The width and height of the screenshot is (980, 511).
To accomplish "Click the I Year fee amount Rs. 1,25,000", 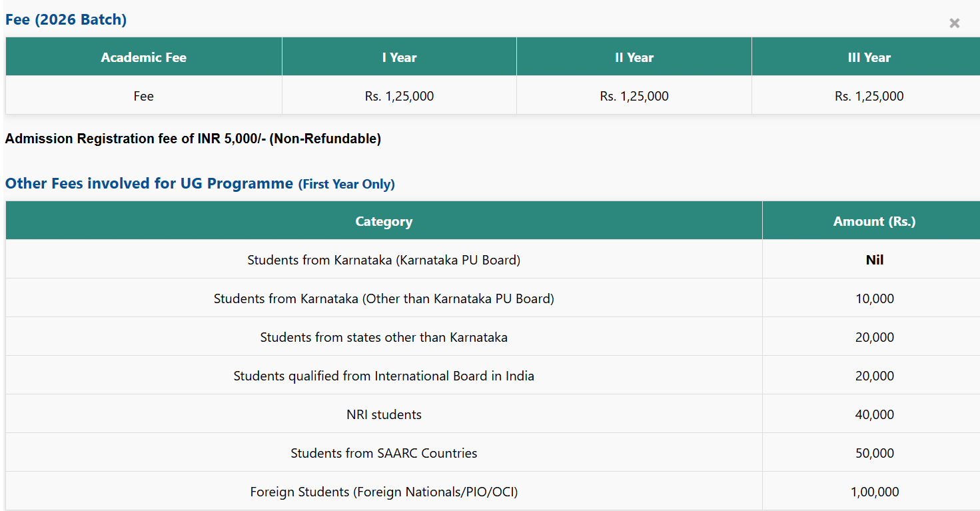I will [399, 96].
